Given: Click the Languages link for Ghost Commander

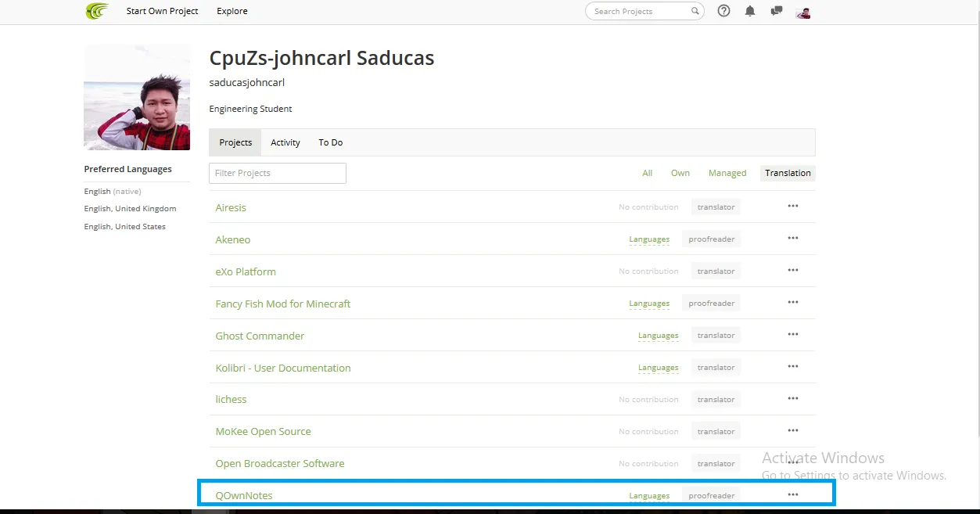Looking at the screenshot, I should click(658, 336).
